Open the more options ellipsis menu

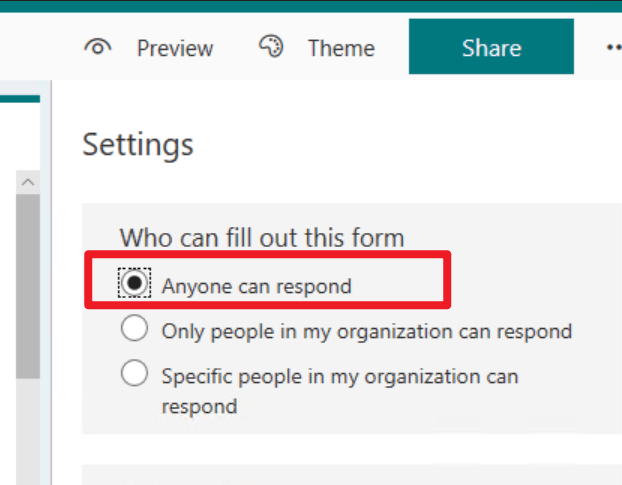614,48
